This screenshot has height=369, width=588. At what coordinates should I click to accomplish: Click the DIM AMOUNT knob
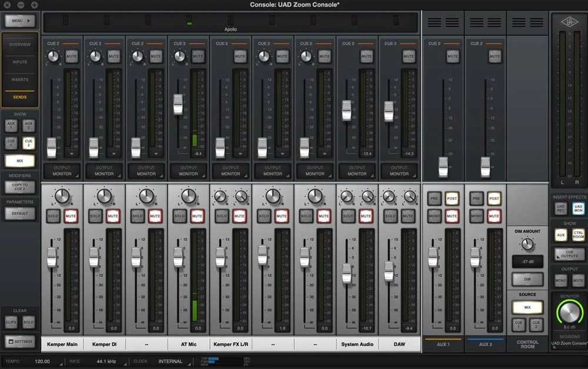tap(527, 244)
